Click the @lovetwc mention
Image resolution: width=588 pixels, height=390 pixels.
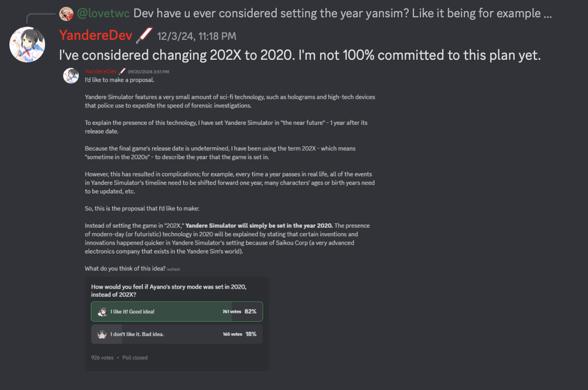coord(103,14)
